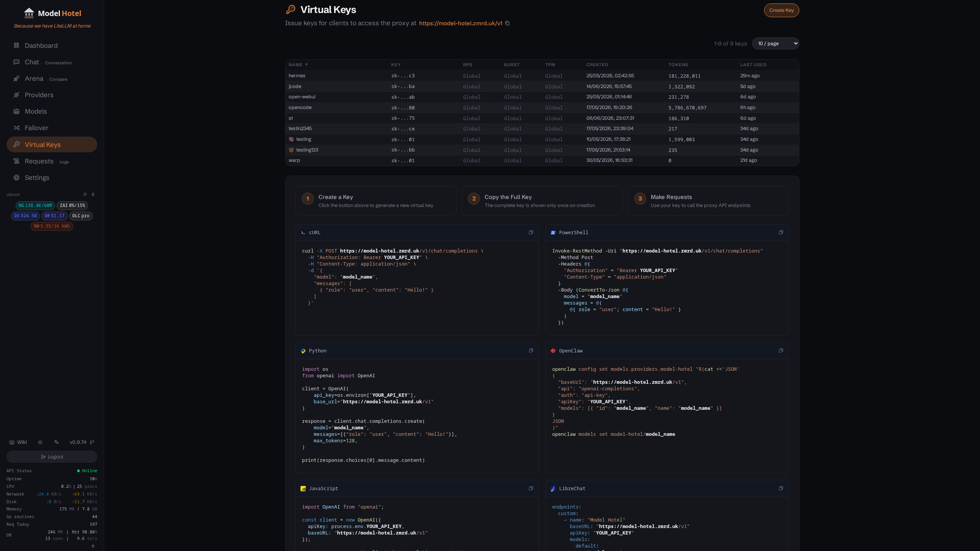Click the snowflake icon below DB stats
Image resolution: width=980 pixels, height=551 pixels.
coord(93,546)
